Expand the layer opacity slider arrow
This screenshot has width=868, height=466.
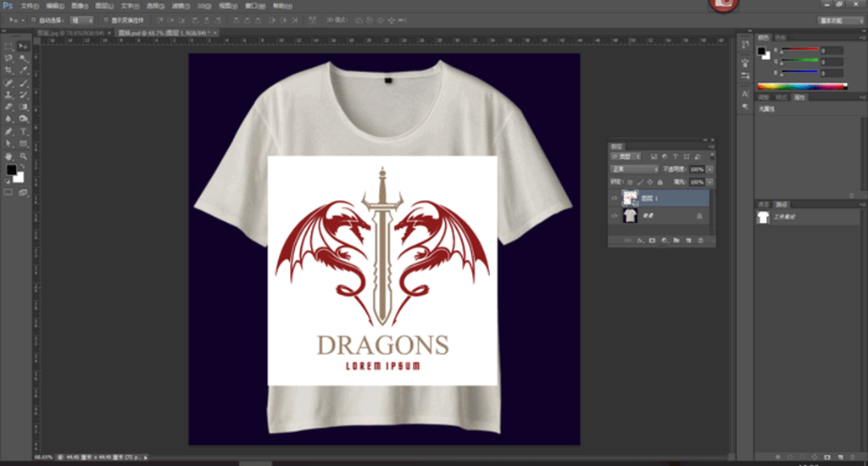(x=709, y=169)
